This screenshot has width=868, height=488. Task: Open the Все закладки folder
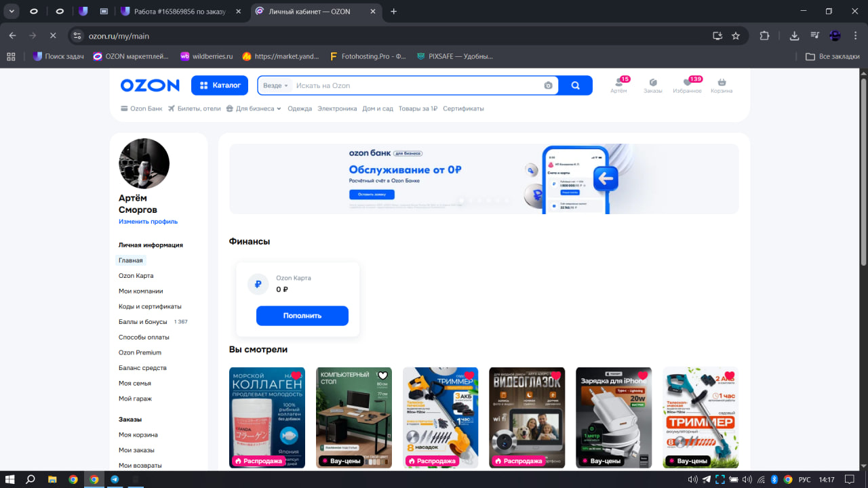point(833,56)
